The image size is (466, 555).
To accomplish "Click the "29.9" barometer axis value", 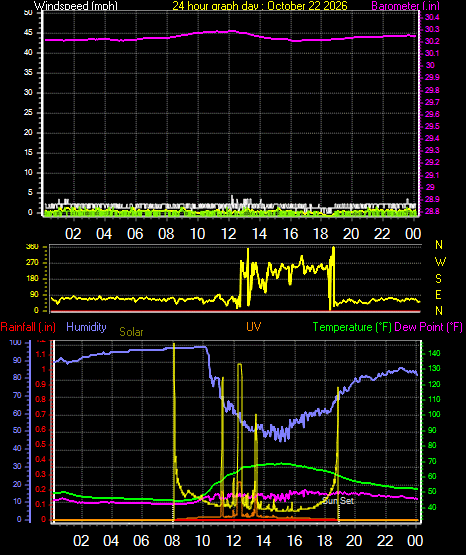I will tap(432, 78).
